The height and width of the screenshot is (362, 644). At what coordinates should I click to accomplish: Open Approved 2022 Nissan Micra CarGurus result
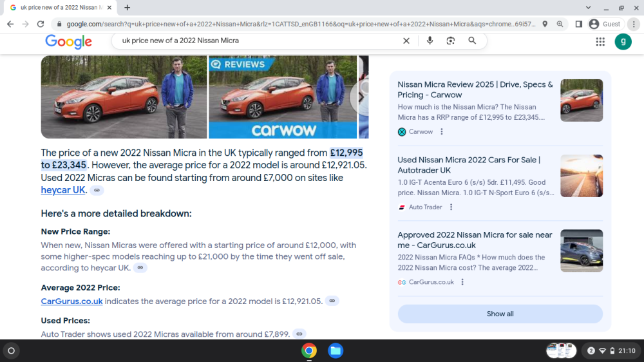475,240
